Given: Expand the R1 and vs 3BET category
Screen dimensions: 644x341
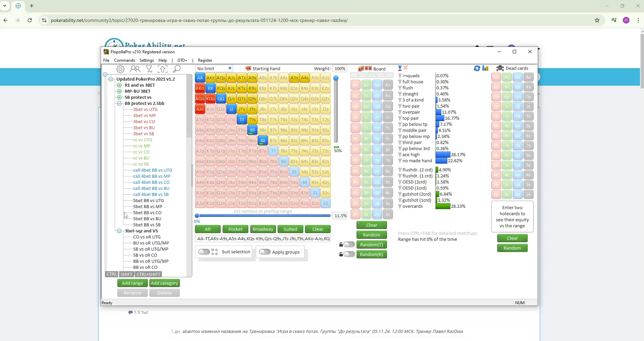Looking at the screenshot, I should [x=119, y=85].
